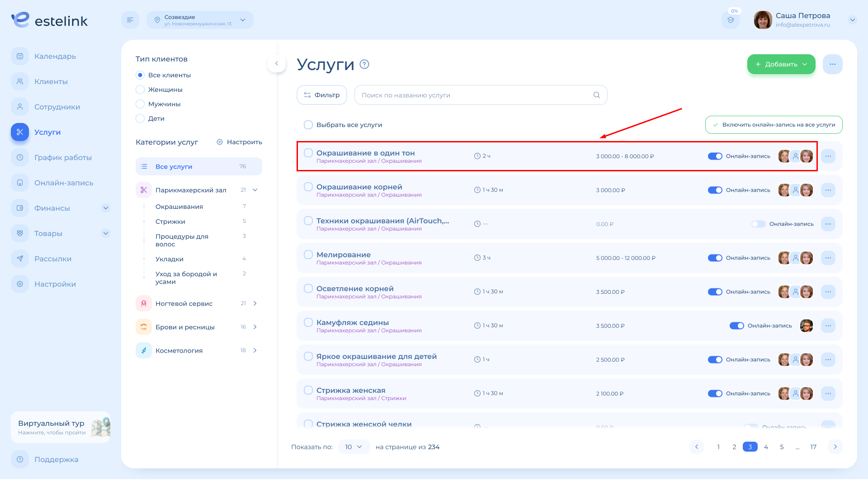Screen dimensions: 868x481
Task: Open the help icon next to Услуги heading
Action: click(364, 64)
